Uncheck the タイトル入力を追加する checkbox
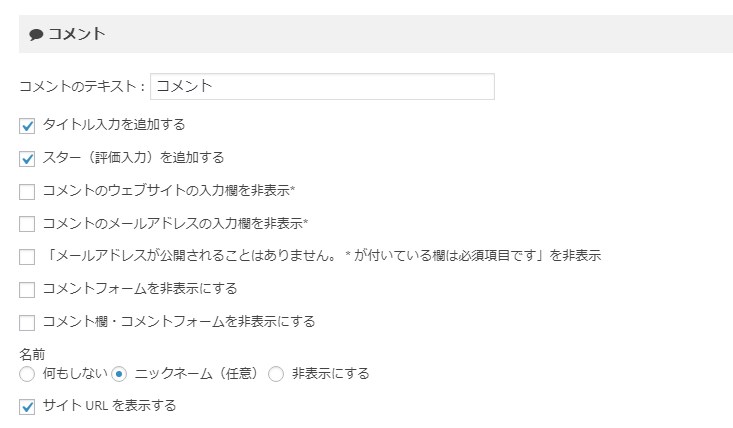Viewport: 733px width, 428px height. (27, 126)
